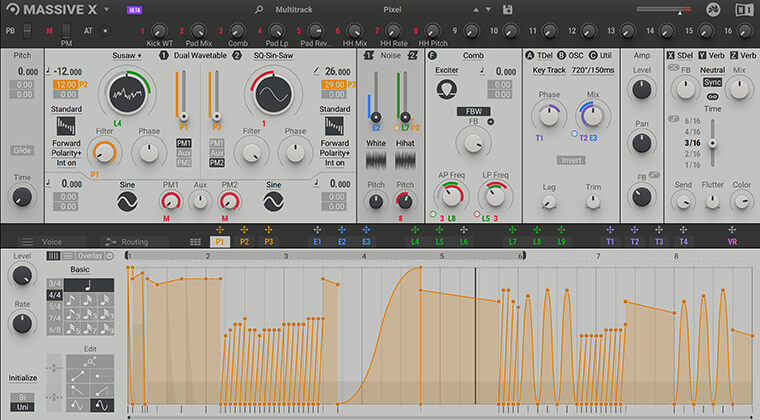Open the SQ-Sin-Saw wavetable selector

tap(273, 56)
